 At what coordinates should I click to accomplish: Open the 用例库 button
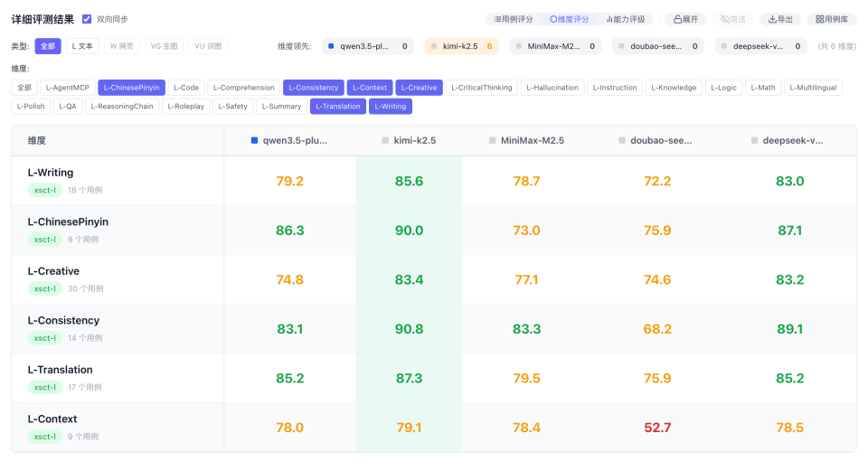832,19
